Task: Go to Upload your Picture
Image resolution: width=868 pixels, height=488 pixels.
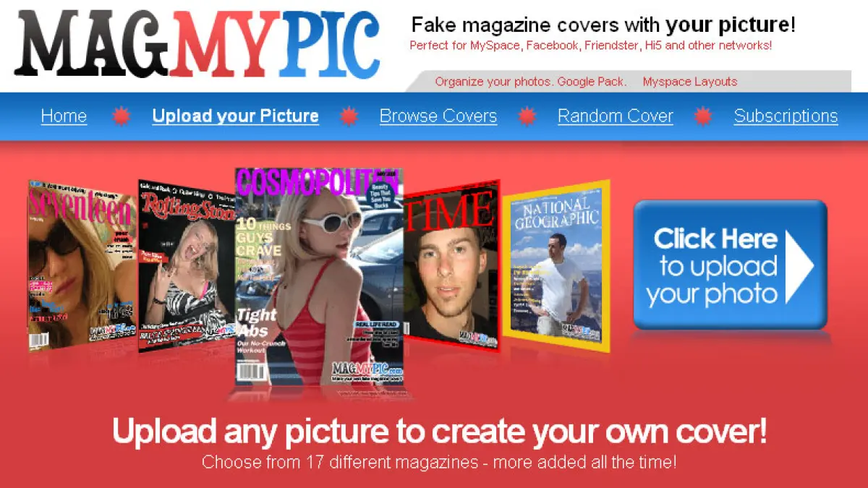Action: click(x=235, y=116)
